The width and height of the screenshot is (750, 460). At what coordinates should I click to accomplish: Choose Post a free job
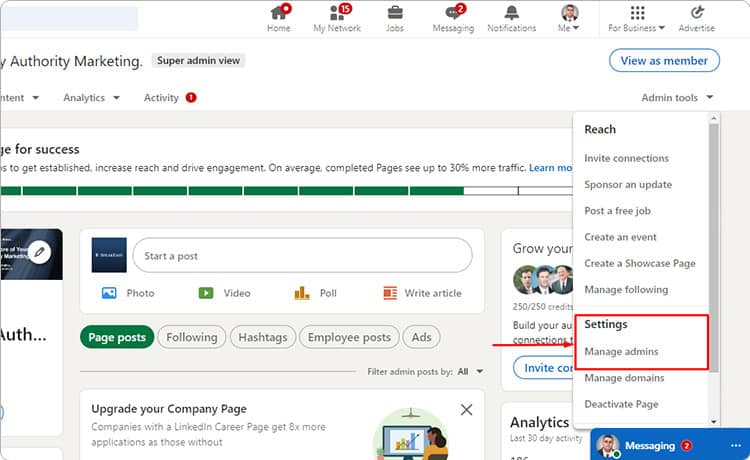point(617,211)
